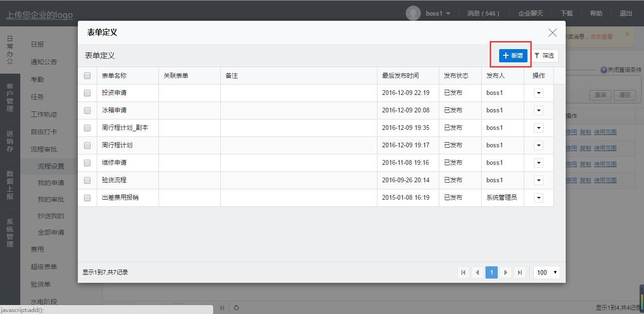Click the refresh icon in bottom toolbar

click(x=236, y=308)
